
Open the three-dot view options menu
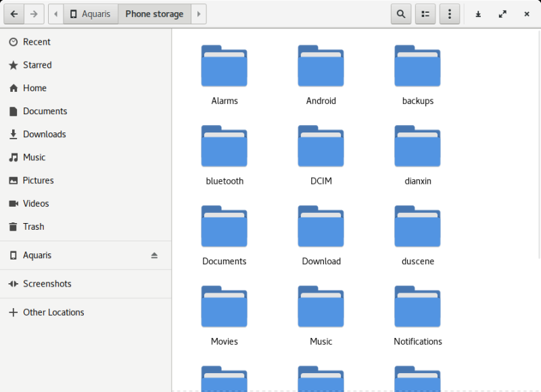coord(450,14)
